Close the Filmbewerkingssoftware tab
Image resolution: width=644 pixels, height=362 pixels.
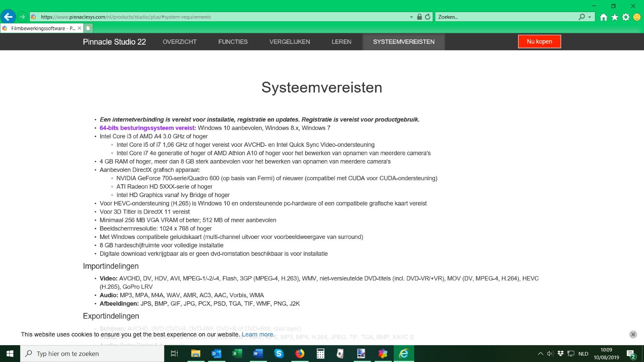click(x=79, y=28)
